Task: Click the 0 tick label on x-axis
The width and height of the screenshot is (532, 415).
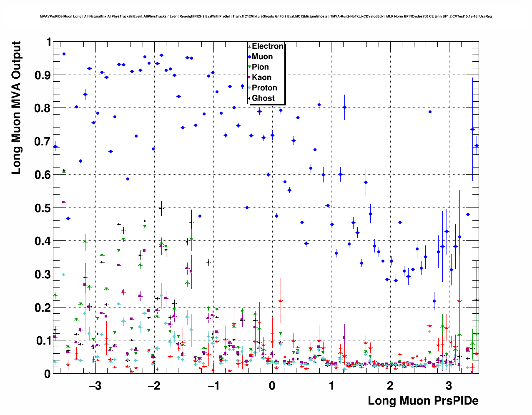Action: pyautogui.click(x=272, y=385)
